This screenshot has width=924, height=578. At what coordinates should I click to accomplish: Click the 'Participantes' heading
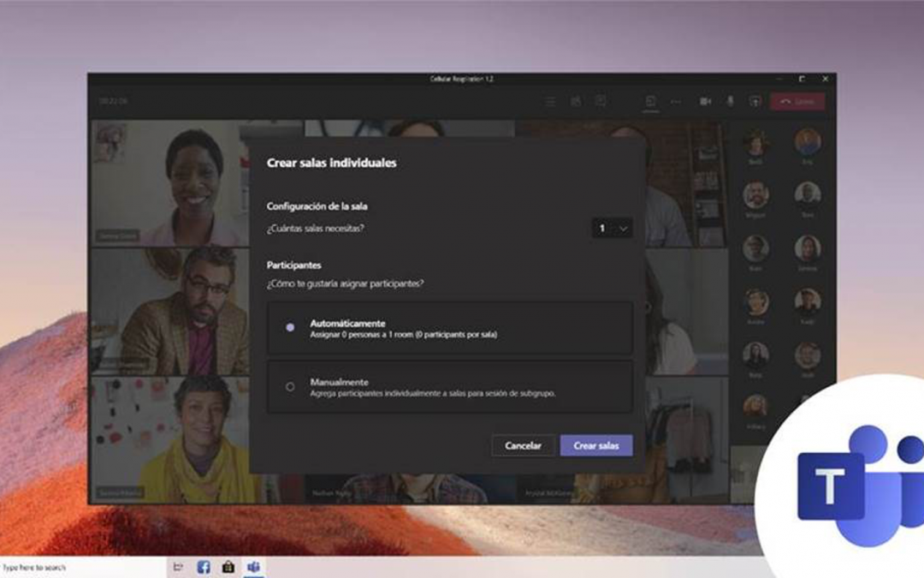tap(293, 265)
